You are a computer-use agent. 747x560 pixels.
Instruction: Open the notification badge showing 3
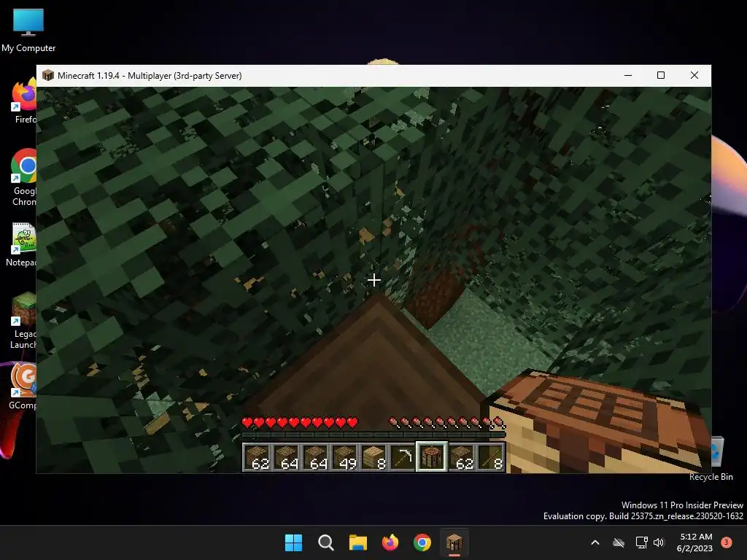point(727,542)
